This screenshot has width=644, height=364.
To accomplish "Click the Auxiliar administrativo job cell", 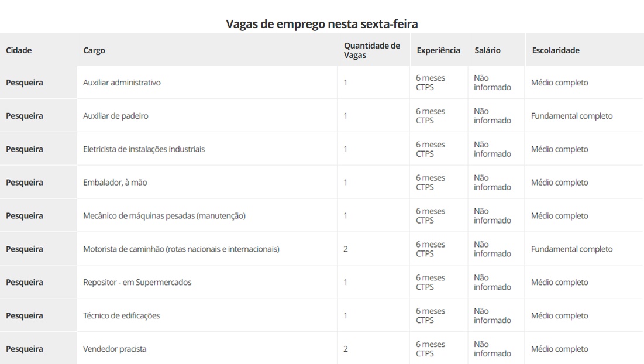I will click(x=122, y=83).
